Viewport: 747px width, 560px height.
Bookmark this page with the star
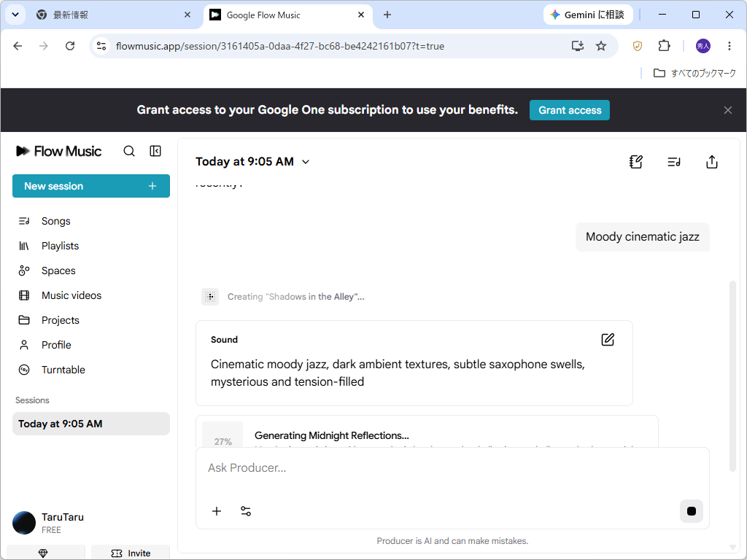pyautogui.click(x=601, y=46)
